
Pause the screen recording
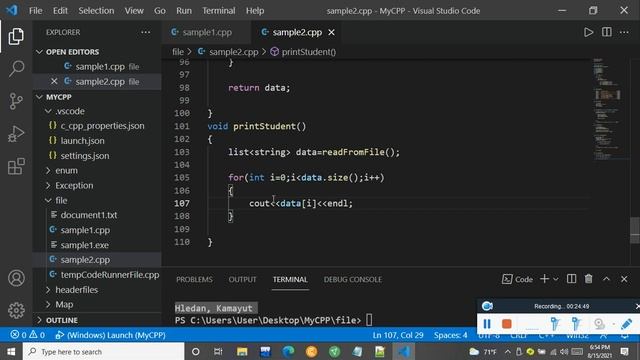pos(487,324)
